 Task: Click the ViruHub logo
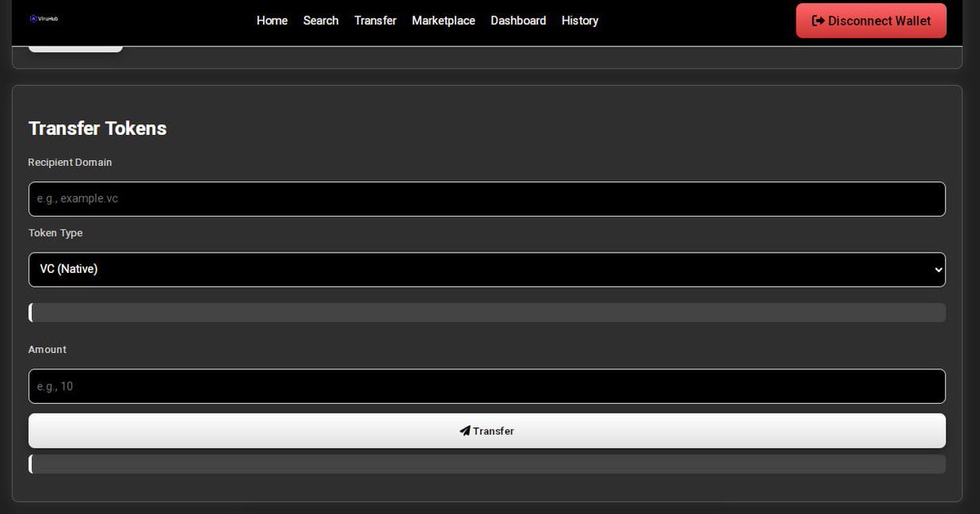click(x=43, y=18)
